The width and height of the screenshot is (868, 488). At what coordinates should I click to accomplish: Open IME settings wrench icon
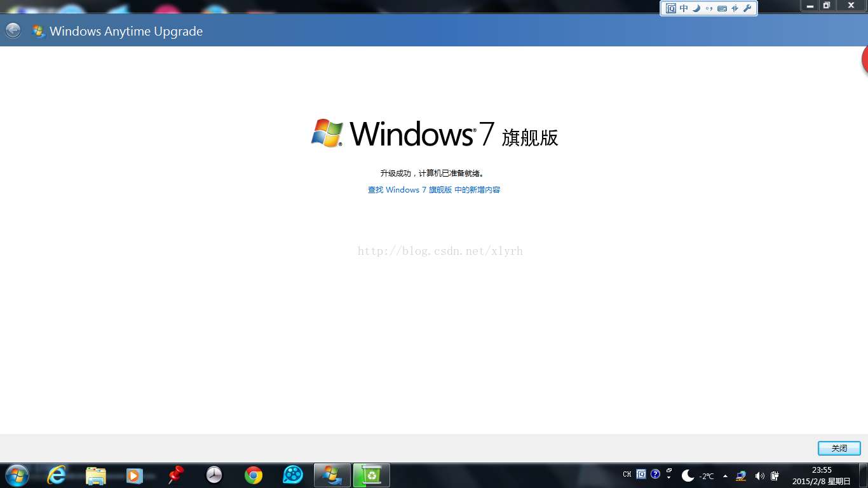click(747, 8)
